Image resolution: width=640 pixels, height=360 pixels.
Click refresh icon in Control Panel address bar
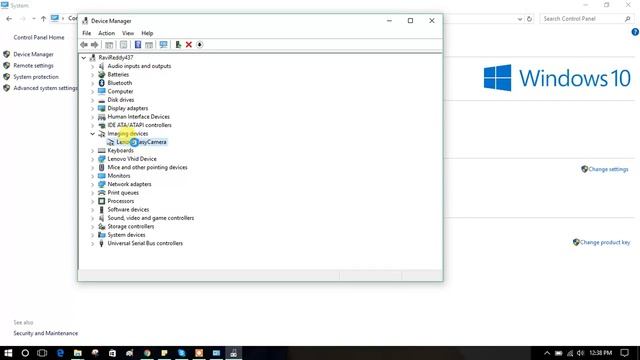pos(529,19)
